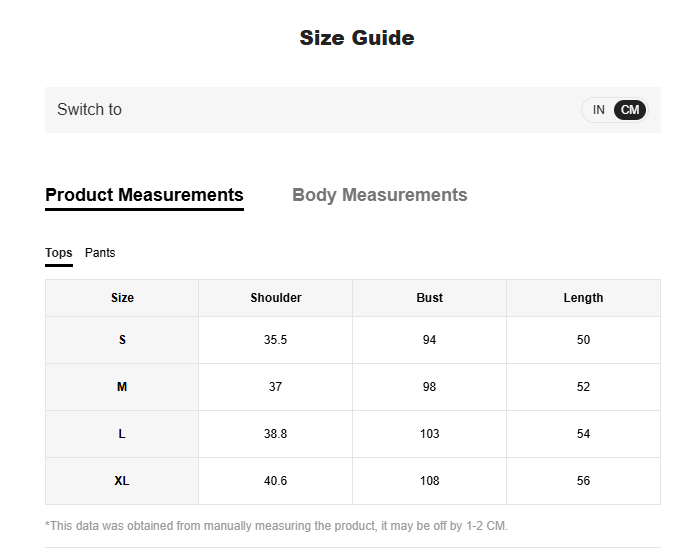The image size is (690, 554).
Task: Click the Size Guide heading
Action: click(x=357, y=38)
